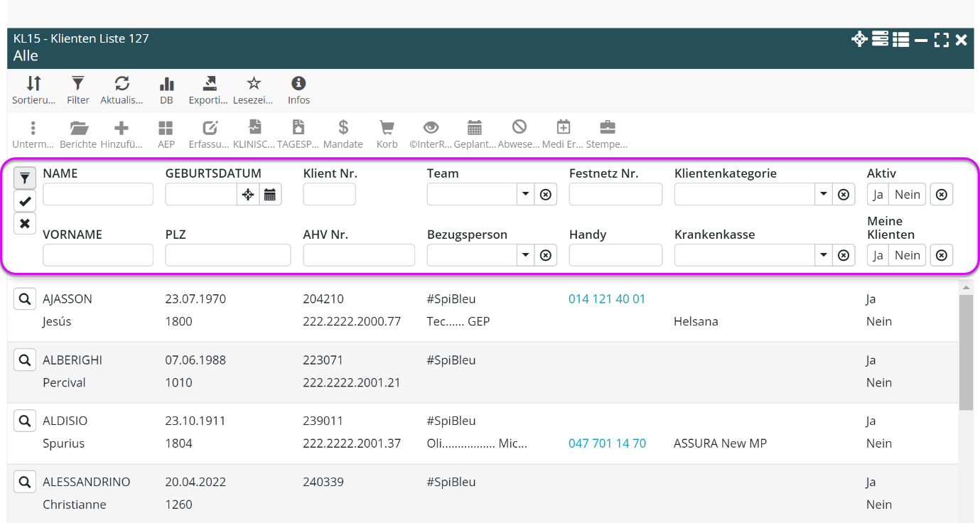Viewport: 980px width, 523px height.
Task: Set Aktiv filter to Nein
Action: (908, 195)
